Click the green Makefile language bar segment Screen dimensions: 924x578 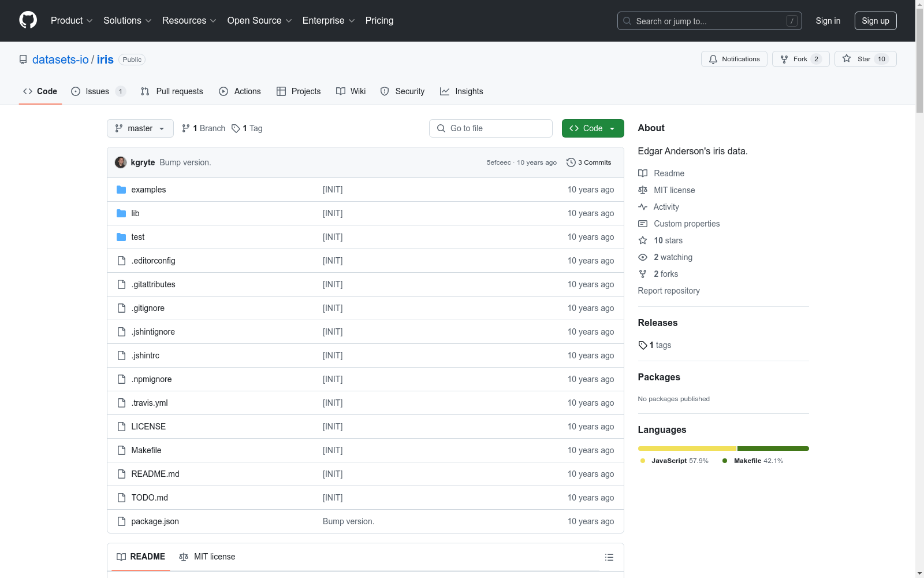pos(773,449)
